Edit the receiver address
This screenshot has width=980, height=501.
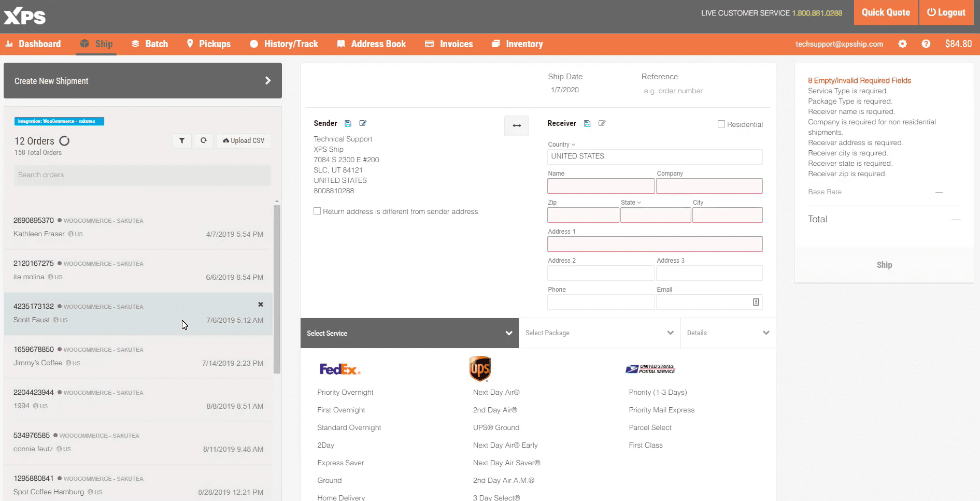602,123
